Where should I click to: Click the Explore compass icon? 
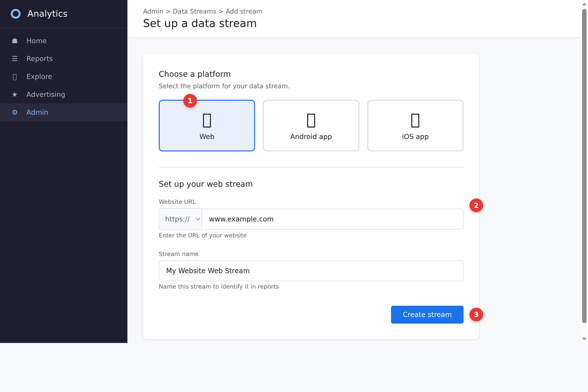pyautogui.click(x=15, y=76)
